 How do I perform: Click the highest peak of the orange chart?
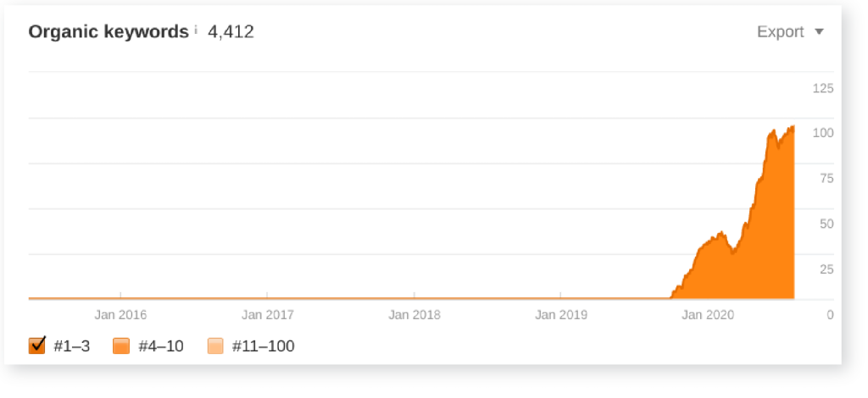tap(793, 128)
